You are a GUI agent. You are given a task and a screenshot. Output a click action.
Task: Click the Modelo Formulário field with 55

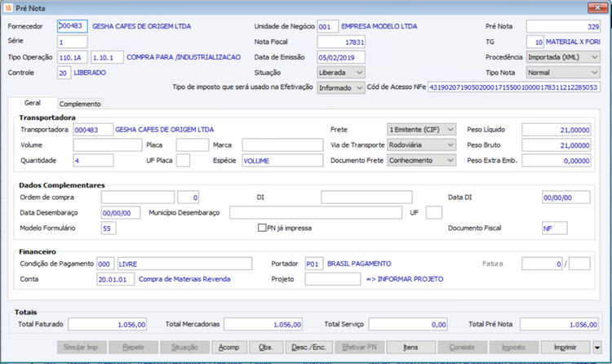(x=109, y=228)
